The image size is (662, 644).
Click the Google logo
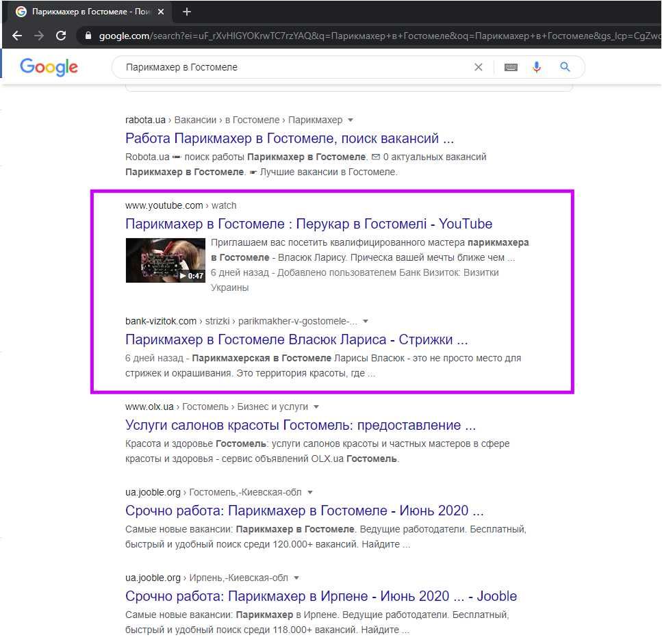(49, 67)
